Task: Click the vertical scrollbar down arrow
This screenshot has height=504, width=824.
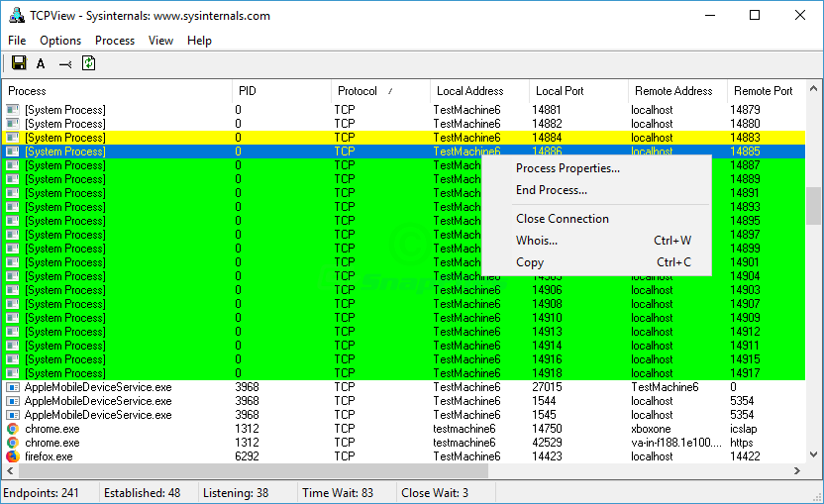Action: [813, 454]
